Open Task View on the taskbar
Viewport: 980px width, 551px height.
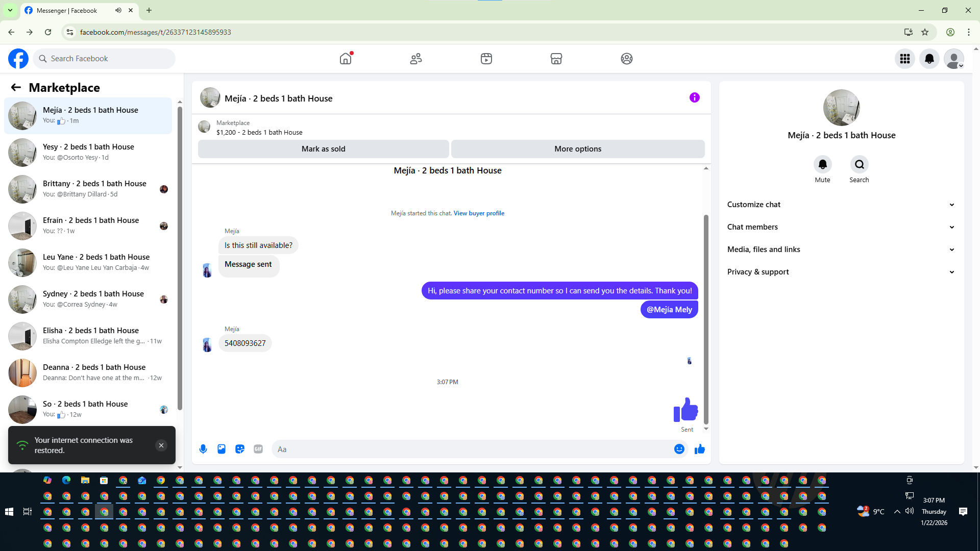pos(28,512)
